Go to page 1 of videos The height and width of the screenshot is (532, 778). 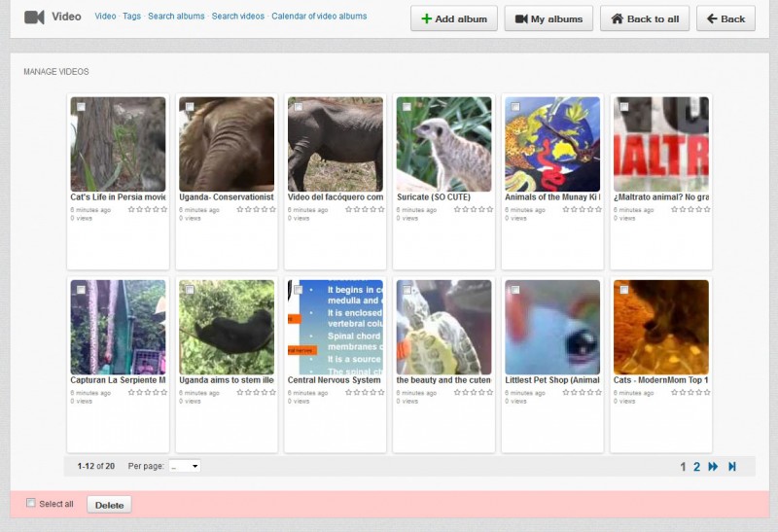pos(683,467)
